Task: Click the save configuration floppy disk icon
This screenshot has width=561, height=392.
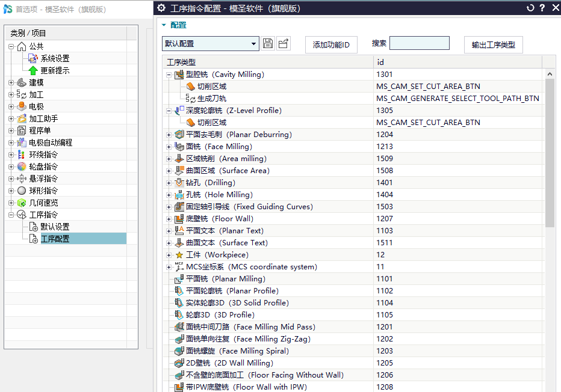Action: click(x=268, y=44)
